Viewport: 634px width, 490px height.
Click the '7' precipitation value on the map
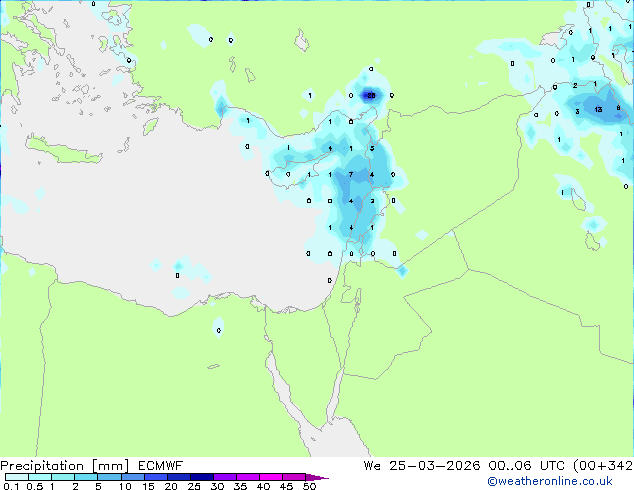coord(351,175)
